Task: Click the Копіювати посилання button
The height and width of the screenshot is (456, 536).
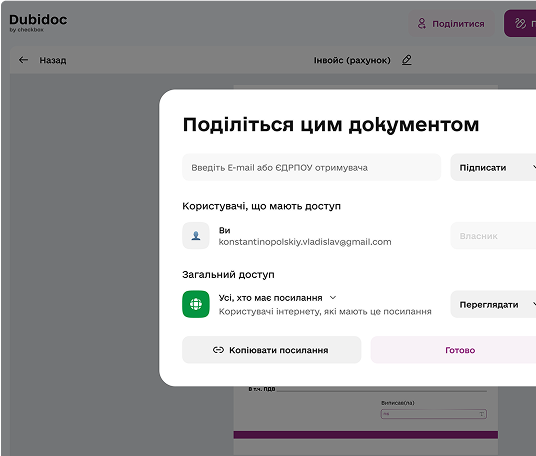Action: coord(271,350)
